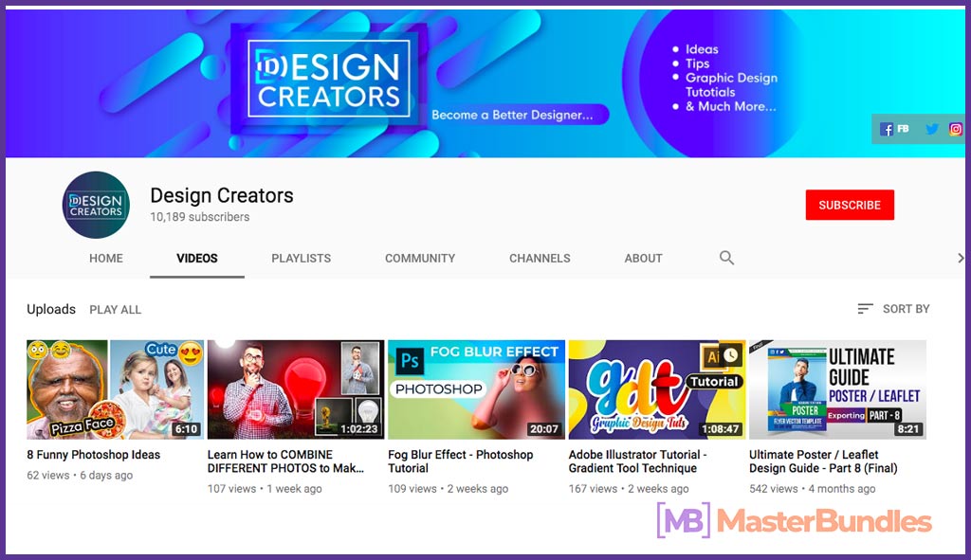The image size is (971, 560).
Task: Click the Design Creators logo in the banner
Action: click(329, 79)
